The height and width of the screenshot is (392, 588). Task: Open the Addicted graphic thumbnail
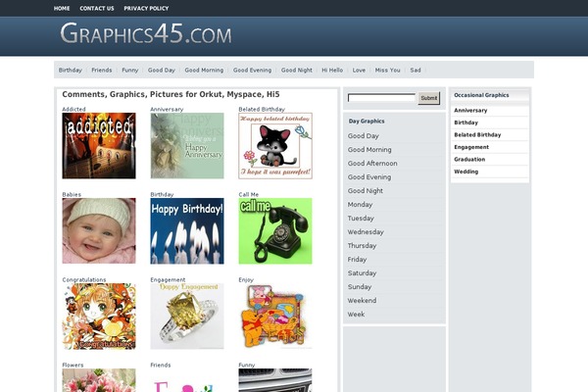pyautogui.click(x=99, y=146)
